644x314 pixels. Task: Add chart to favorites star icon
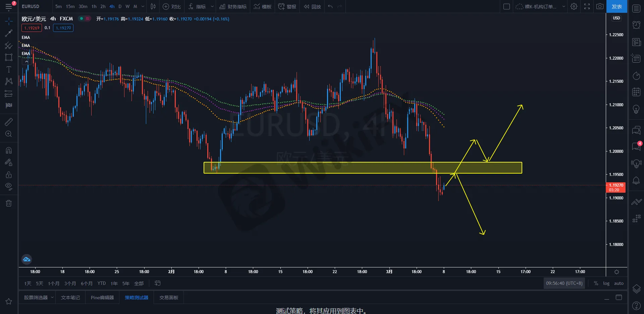point(9,301)
